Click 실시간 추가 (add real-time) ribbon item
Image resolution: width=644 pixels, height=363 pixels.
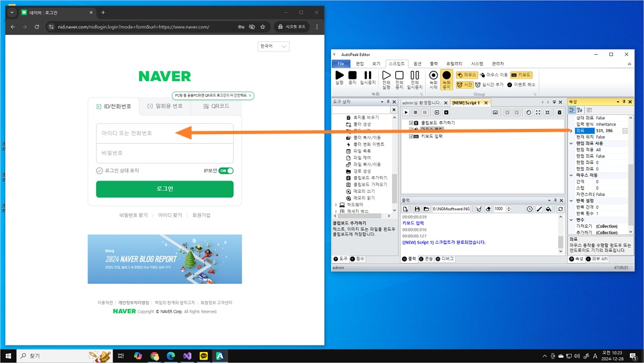(489, 84)
